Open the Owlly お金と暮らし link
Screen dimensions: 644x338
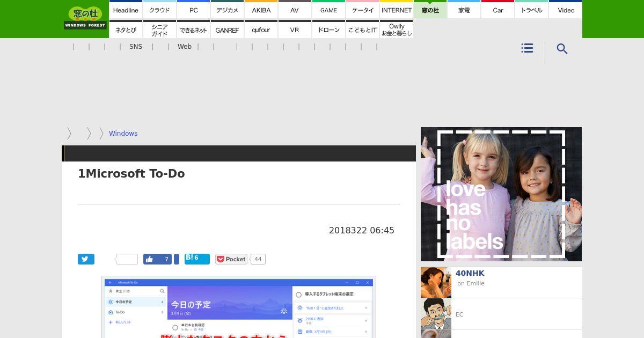(396, 30)
